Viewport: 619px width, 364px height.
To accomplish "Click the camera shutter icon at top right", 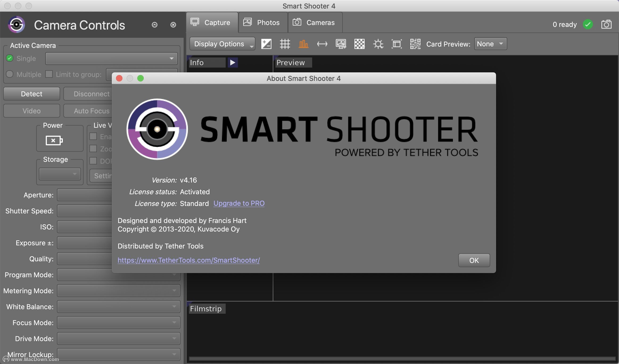I will coord(606,24).
